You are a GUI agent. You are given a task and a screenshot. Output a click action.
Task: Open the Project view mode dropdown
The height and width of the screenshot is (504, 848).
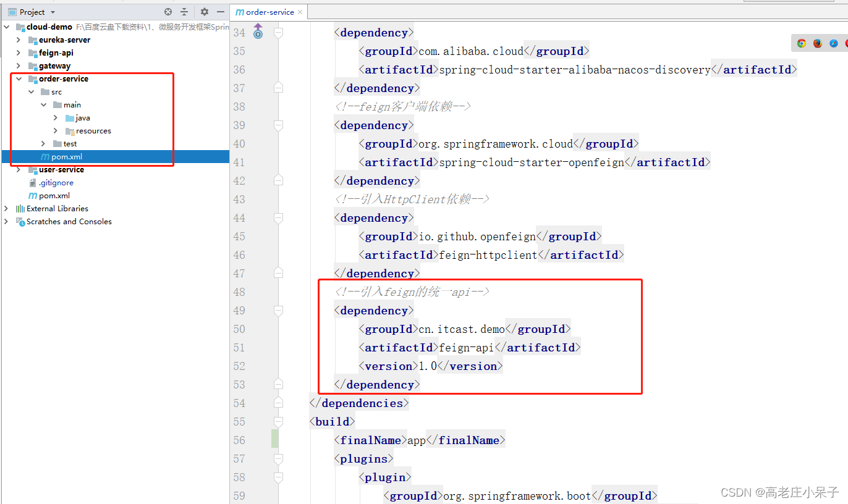click(53, 11)
